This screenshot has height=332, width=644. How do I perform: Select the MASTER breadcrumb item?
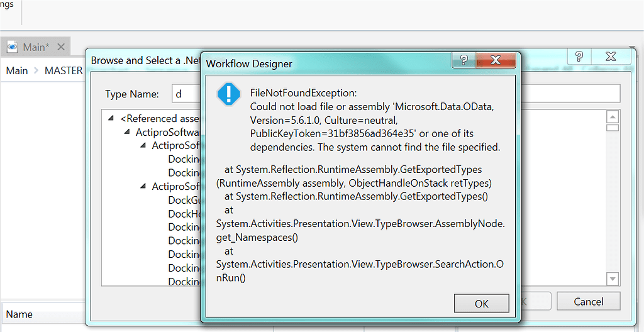coord(64,70)
